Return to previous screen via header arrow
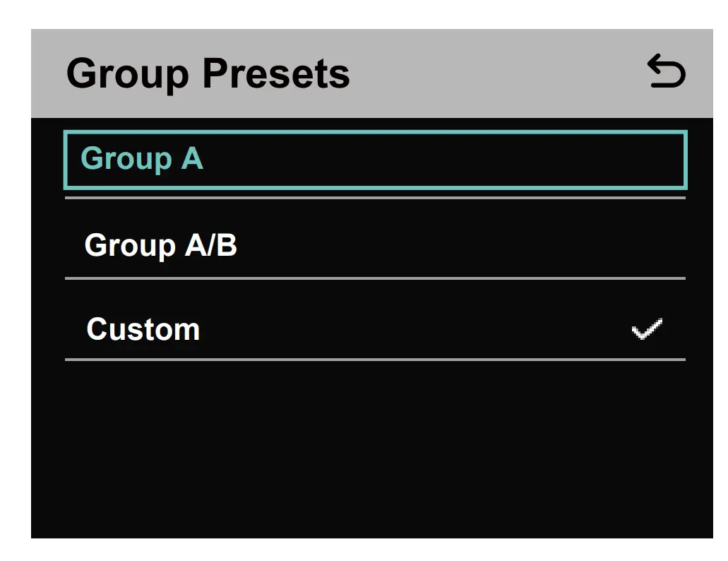This screenshot has height=561, width=728. [665, 73]
